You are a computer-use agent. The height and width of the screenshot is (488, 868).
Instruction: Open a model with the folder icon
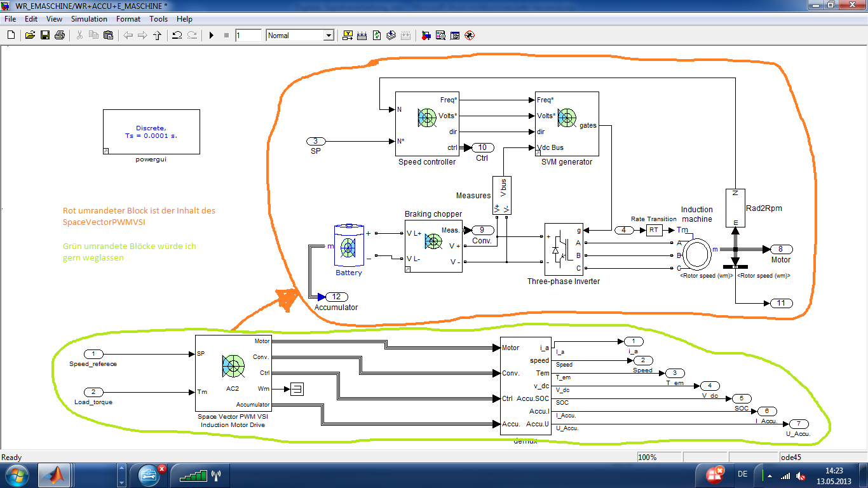30,36
